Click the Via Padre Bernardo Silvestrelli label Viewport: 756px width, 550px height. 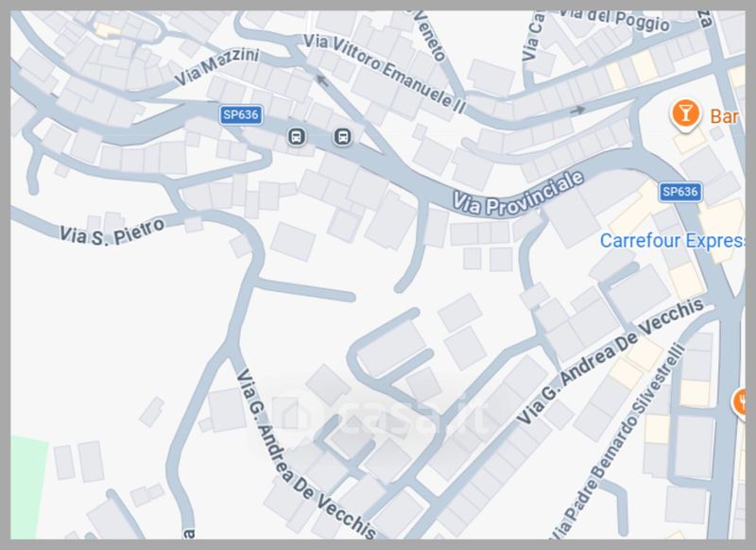[619, 442]
